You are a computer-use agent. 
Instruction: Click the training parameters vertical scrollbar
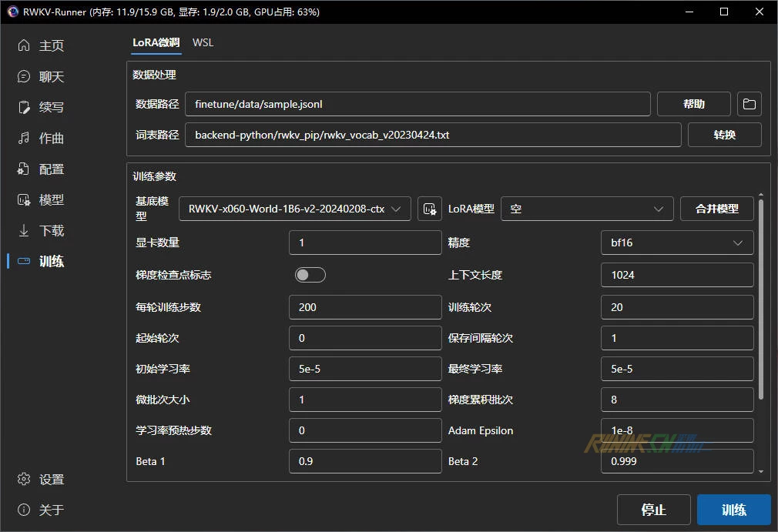761,299
